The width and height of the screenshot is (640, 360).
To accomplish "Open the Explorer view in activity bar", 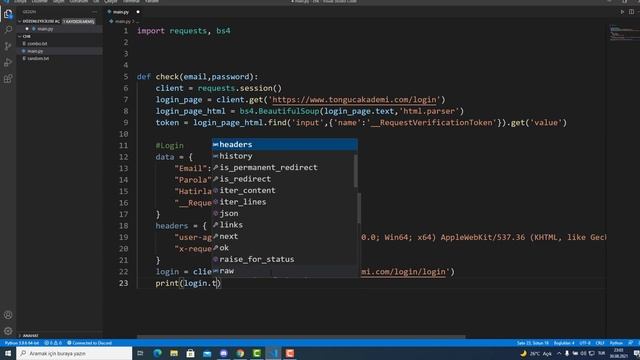I will 8,14.
